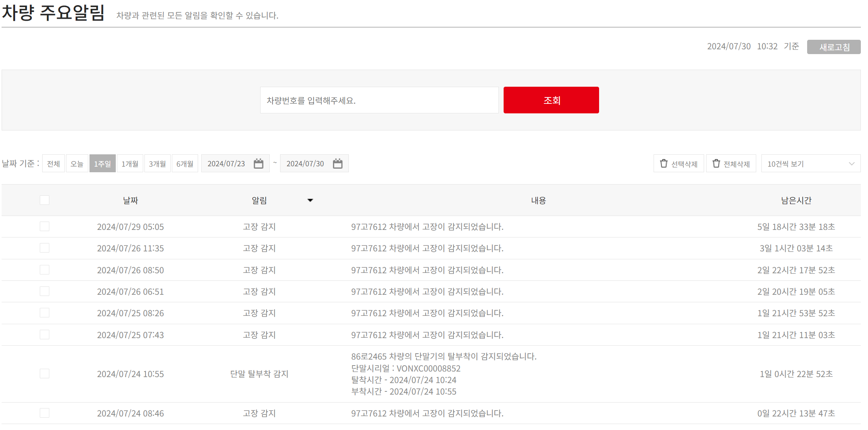Click the 새로고침 refresh button

click(x=834, y=47)
